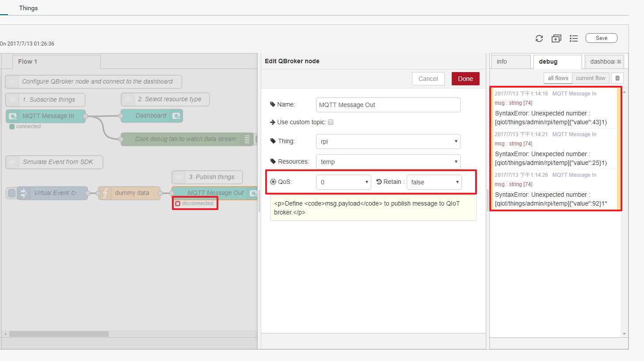Click the debug node's list icon
The image size is (644, 363).
(247, 139)
